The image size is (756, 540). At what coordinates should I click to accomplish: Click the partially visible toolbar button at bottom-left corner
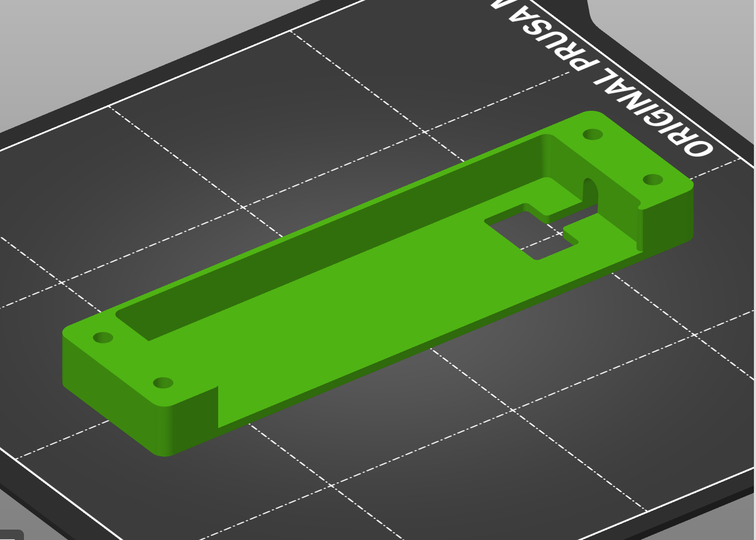pyautogui.click(x=10, y=535)
